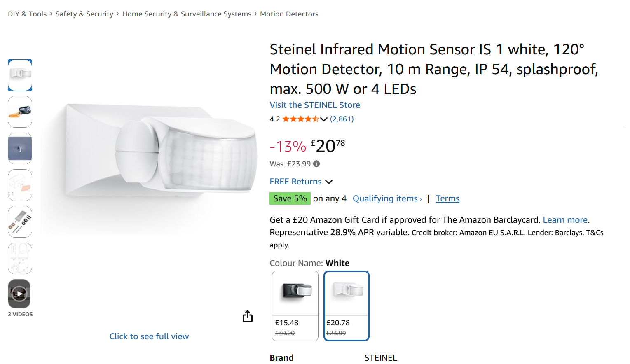Select the first white sensor thumbnail
The height and width of the screenshot is (364, 630).
tap(20, 75)
